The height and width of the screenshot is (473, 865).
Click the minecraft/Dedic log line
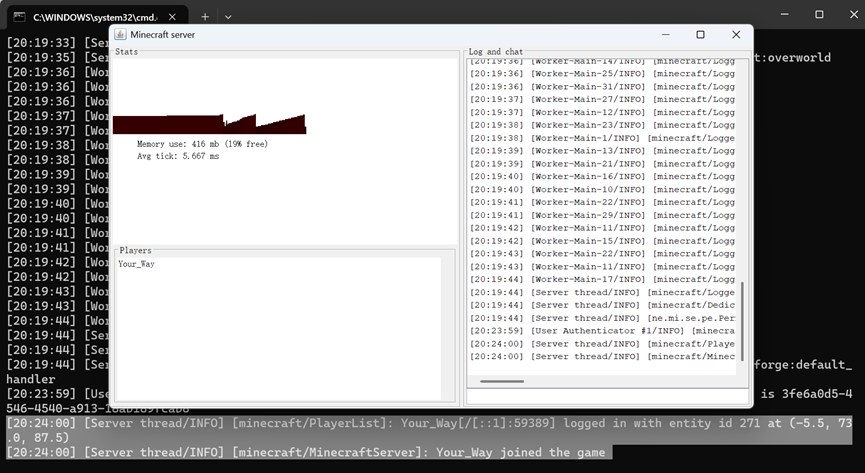[x=602, y=305]
